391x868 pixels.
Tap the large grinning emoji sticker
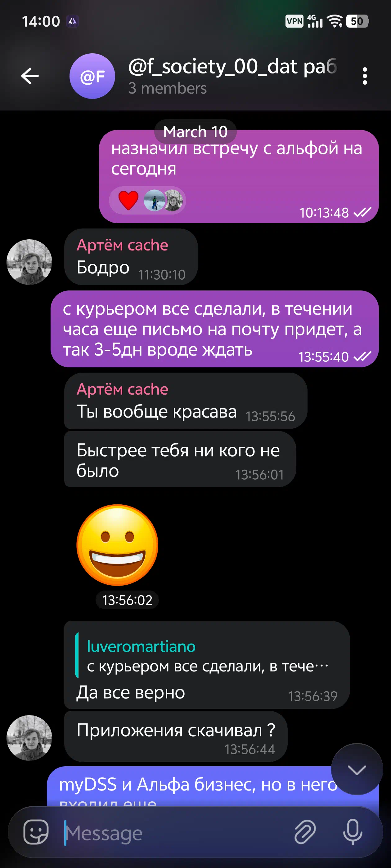(117, 545)
